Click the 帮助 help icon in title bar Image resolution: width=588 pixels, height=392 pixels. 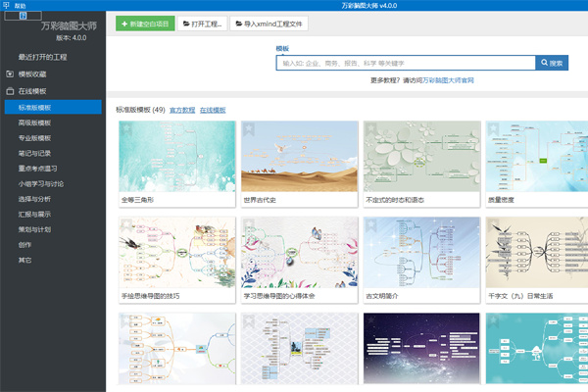8,6
